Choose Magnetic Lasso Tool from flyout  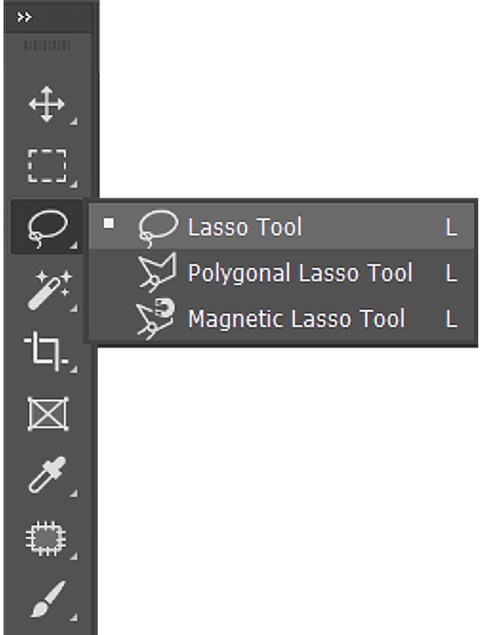(x=281, y=318)
